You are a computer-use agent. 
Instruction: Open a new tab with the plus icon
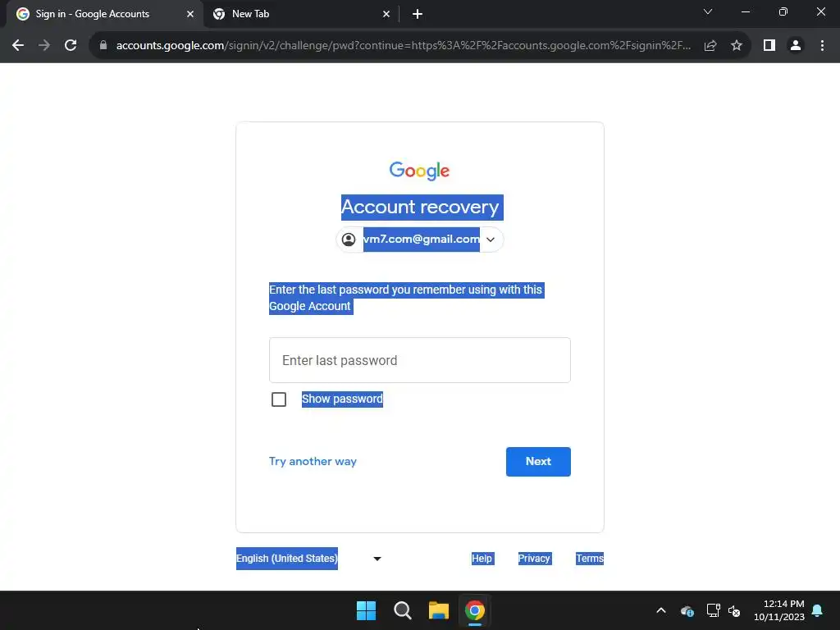418,15
